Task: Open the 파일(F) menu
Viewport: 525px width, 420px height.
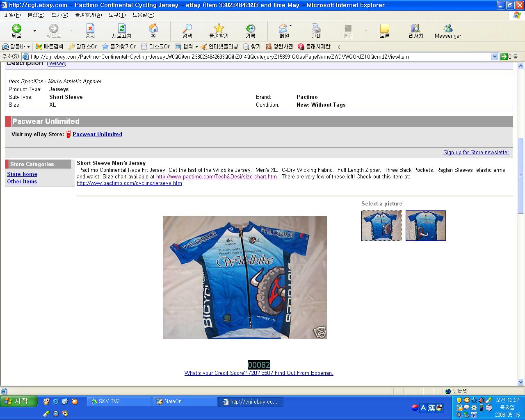Action: pyautogui.click(x=12, y=15)
